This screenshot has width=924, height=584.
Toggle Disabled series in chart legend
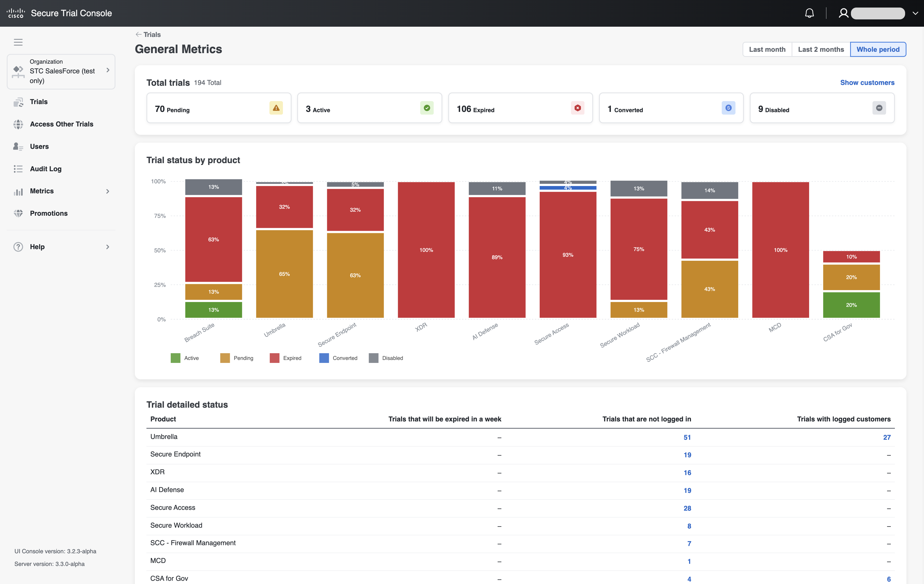pyautogui.click(x=392, y=358)
